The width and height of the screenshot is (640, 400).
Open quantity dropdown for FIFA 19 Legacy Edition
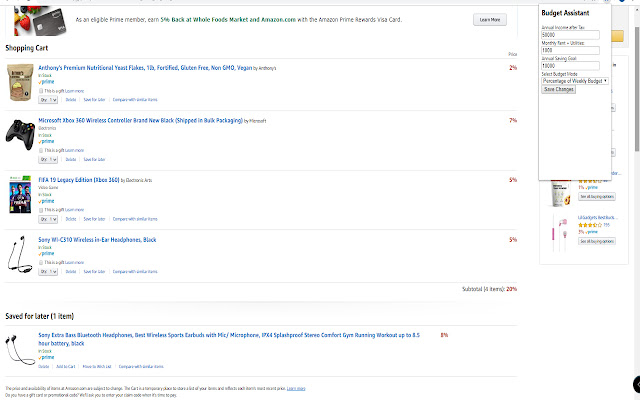pos(48,219)
